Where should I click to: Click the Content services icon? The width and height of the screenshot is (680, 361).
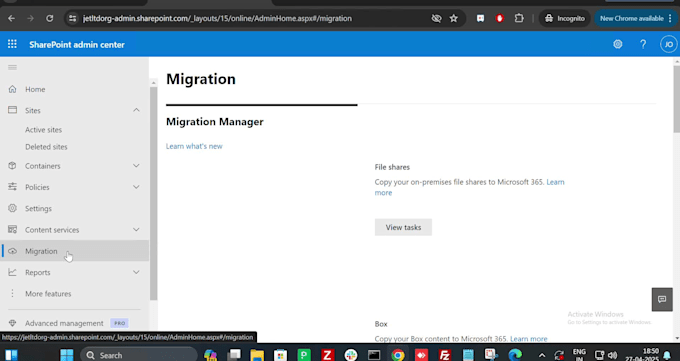[x=13, y=230]
